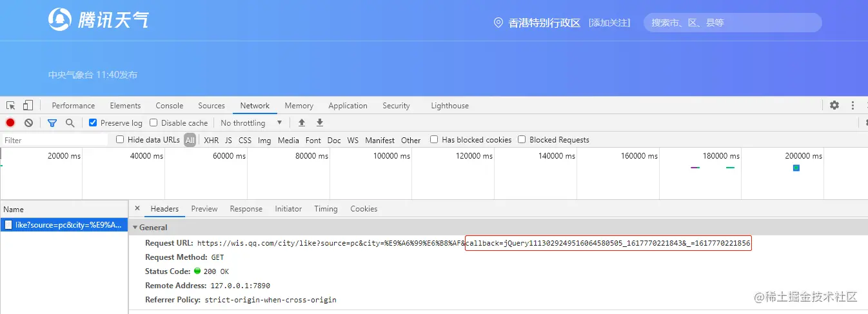Open DevTools settings gear
Screen dimensions: 868x314
(834, 105)
